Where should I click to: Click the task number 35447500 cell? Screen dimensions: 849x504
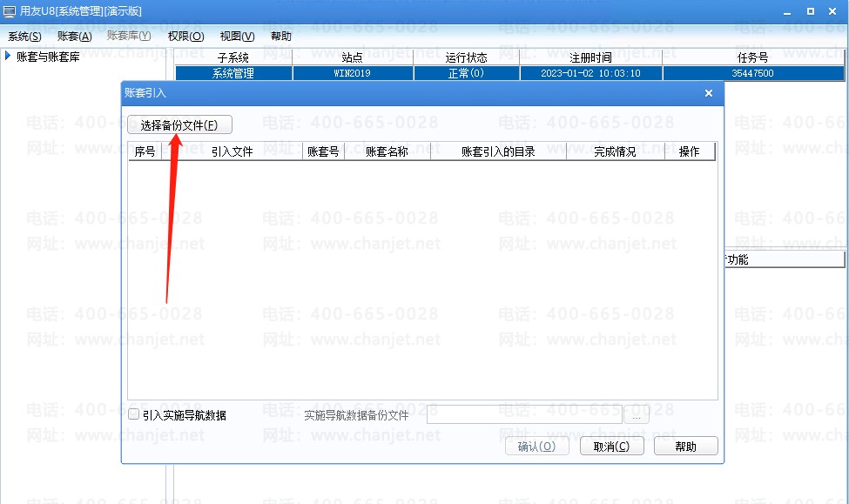752,73
